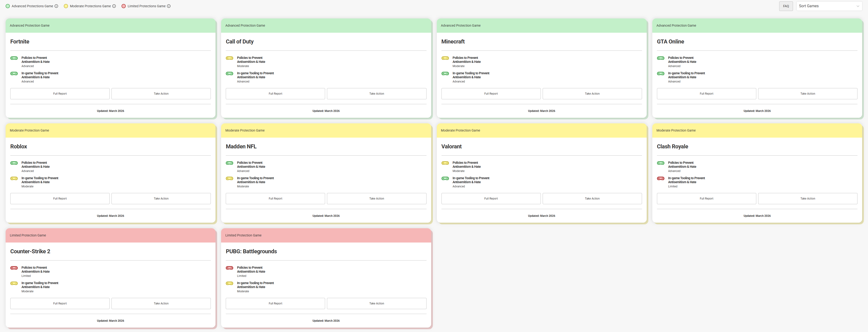Open the Sort Games dropdown
868x332 pixels.
pos(825,6)
